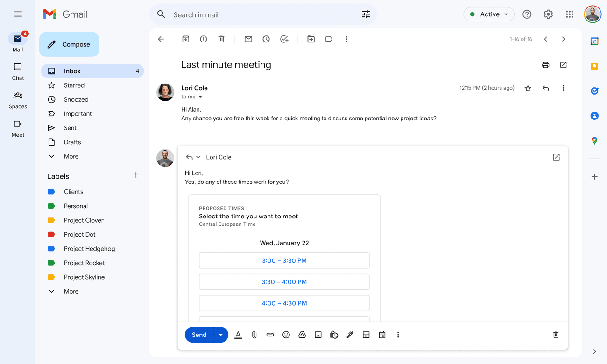Insert an emoji in the reply

click(286, 335)
